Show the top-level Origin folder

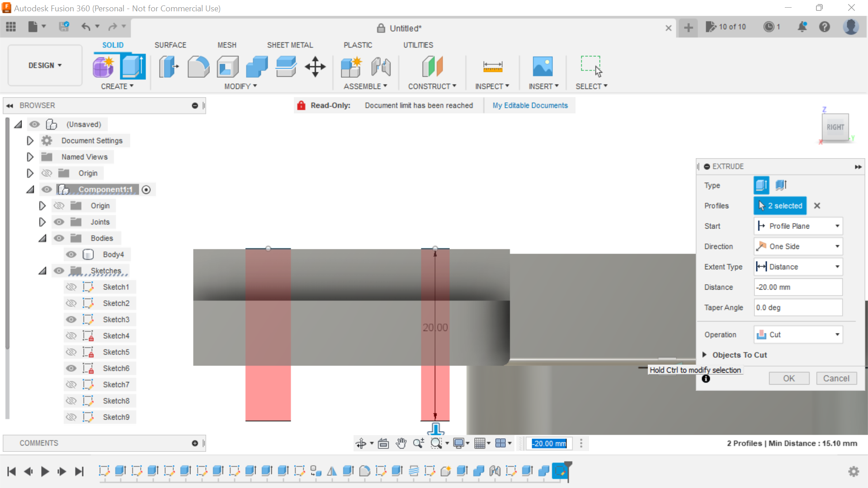[47, 173]
